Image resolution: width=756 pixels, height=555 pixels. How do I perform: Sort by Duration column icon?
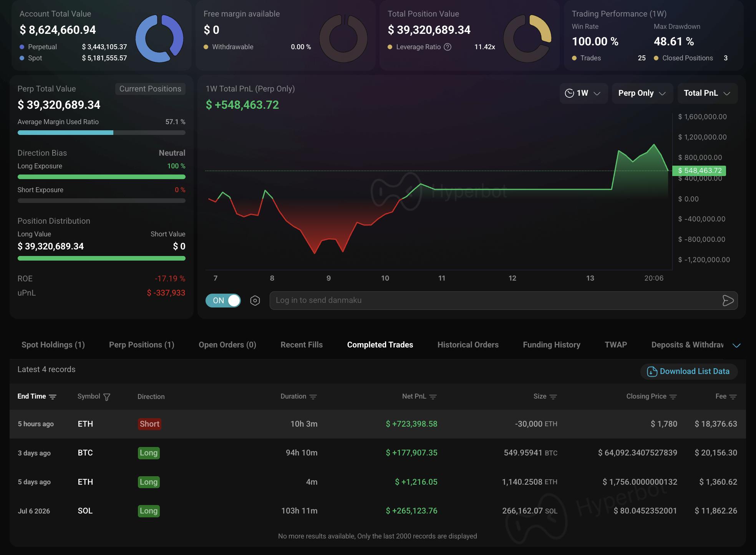pyautogui.click(x=313, y=397)
